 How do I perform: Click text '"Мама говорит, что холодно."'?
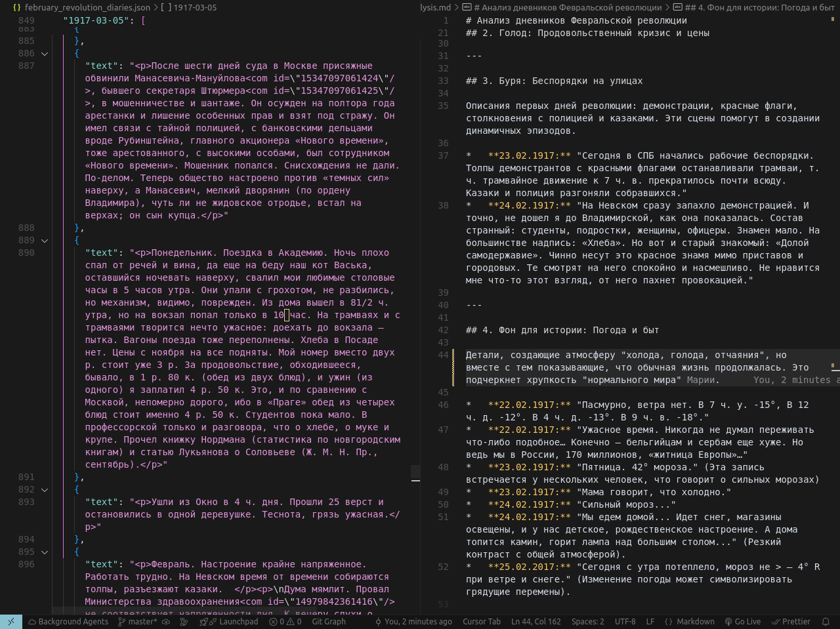point(654,492)
